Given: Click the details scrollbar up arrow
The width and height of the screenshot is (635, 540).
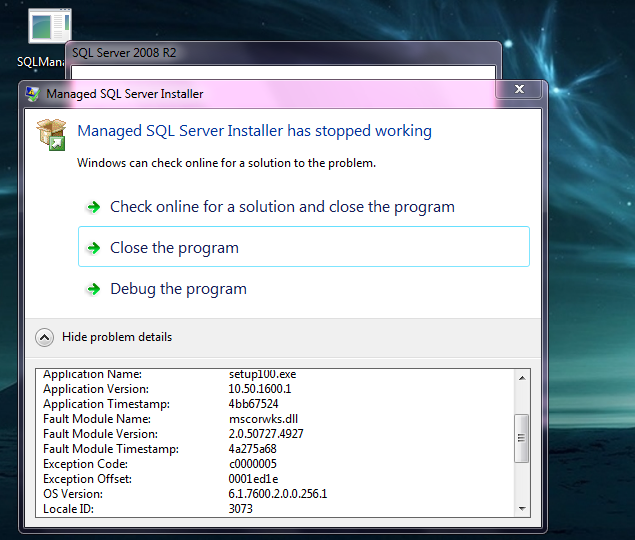Looking at the screenshot, I should [522, 378].
